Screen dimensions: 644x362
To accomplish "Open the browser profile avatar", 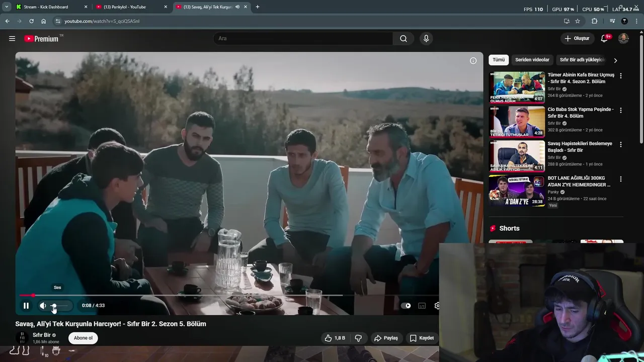I will pyautogui.click(x=624, y=21).
